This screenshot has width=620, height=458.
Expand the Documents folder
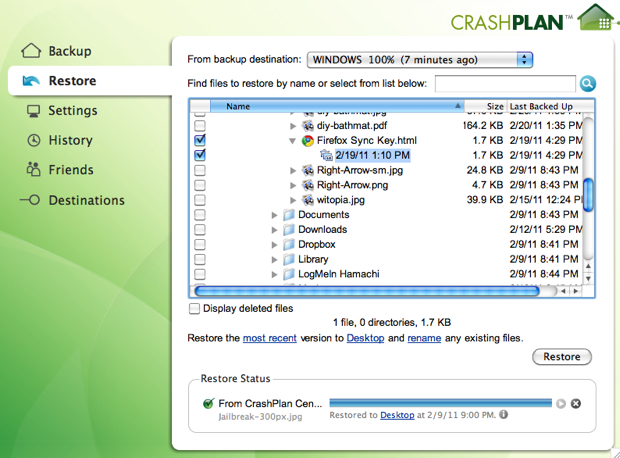point(274,215)
